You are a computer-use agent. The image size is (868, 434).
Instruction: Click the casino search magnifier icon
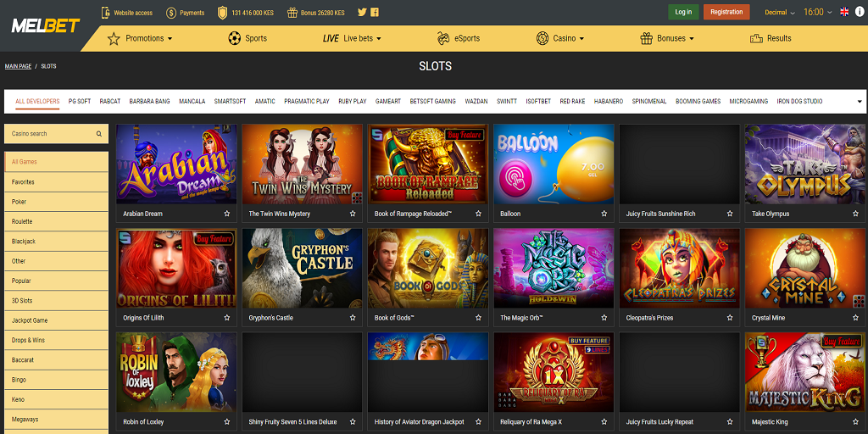click(x=99, y=133)
